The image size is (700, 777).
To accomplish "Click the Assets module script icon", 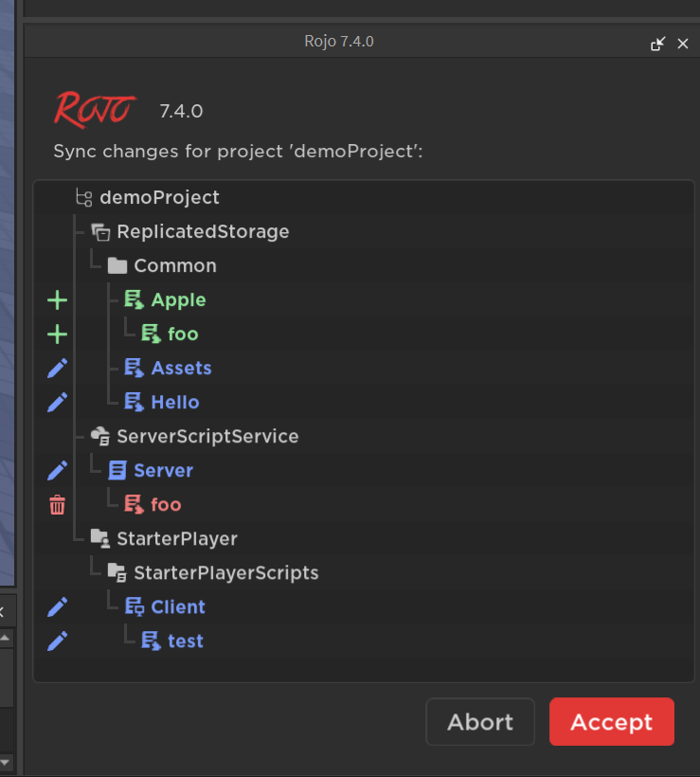I will coord(134,369).
